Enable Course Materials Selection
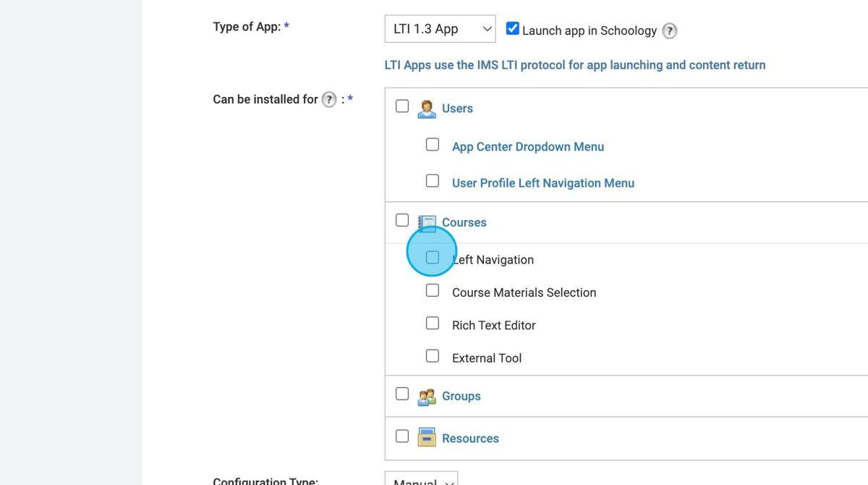The width and height of the screenshot is (868, 485). tap(433, 290)
